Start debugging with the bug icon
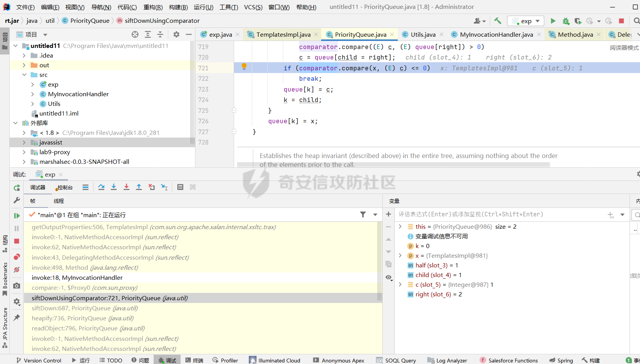 click(x=566, y=21)
